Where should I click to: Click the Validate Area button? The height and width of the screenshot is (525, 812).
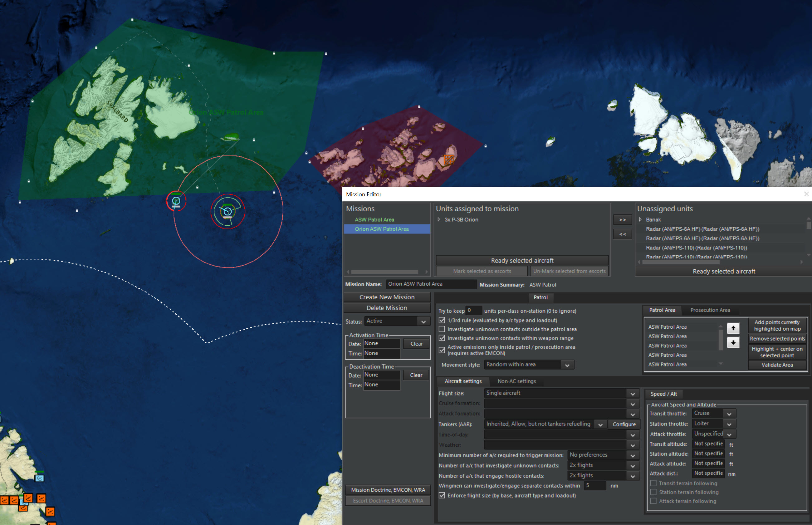point(777,365)
